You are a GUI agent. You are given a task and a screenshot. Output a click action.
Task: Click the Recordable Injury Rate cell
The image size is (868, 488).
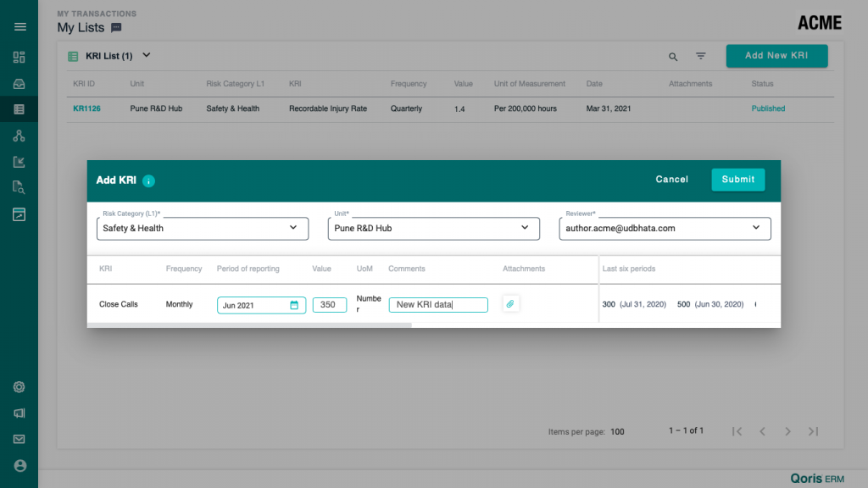click(x=328, y=108)
